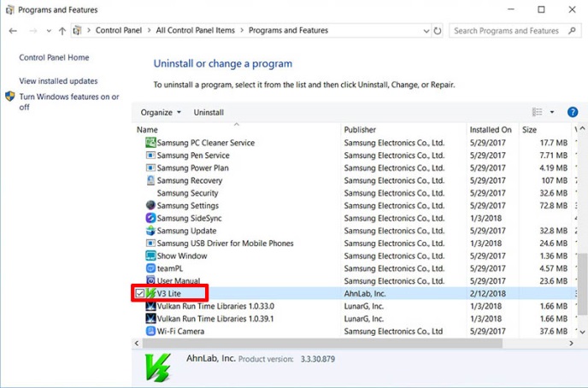Screen dimensions: 588x388
Task: Open the Organize dropdown menu
Action: (x=161, y=113)
